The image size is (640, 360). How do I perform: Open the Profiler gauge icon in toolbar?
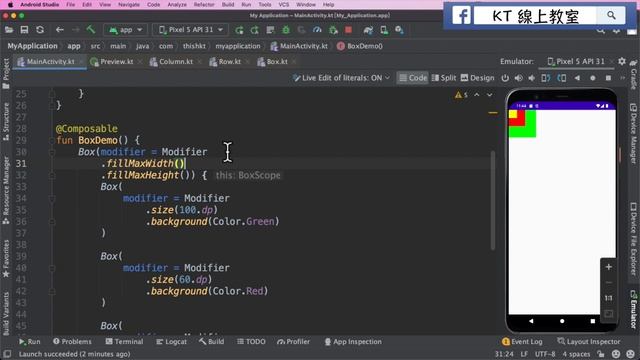pos(317,30)
